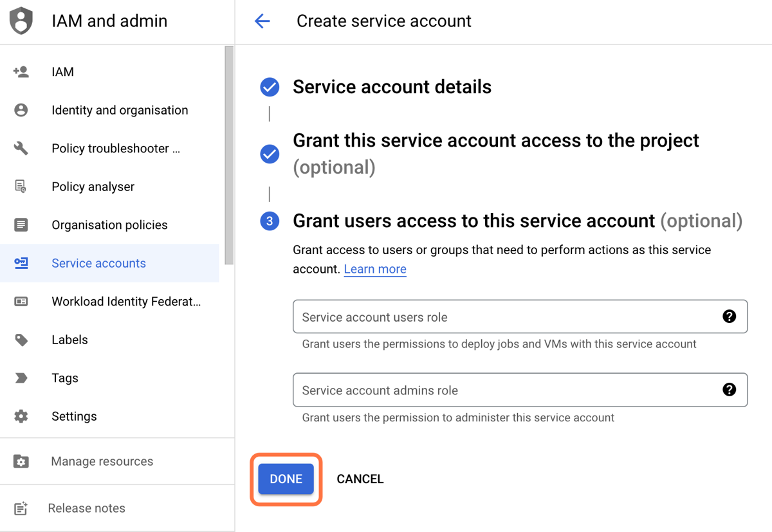Click the Workload Identity Federation card icon
Viewport: 772px width, 532px height.
[x=21, y=302]
